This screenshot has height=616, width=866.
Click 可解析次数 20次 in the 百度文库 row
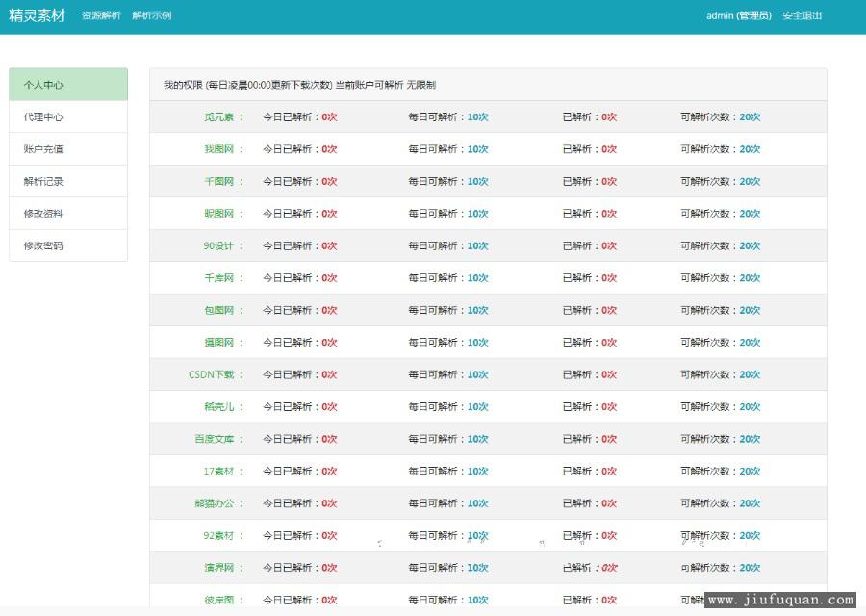click(x=720, y=439)
